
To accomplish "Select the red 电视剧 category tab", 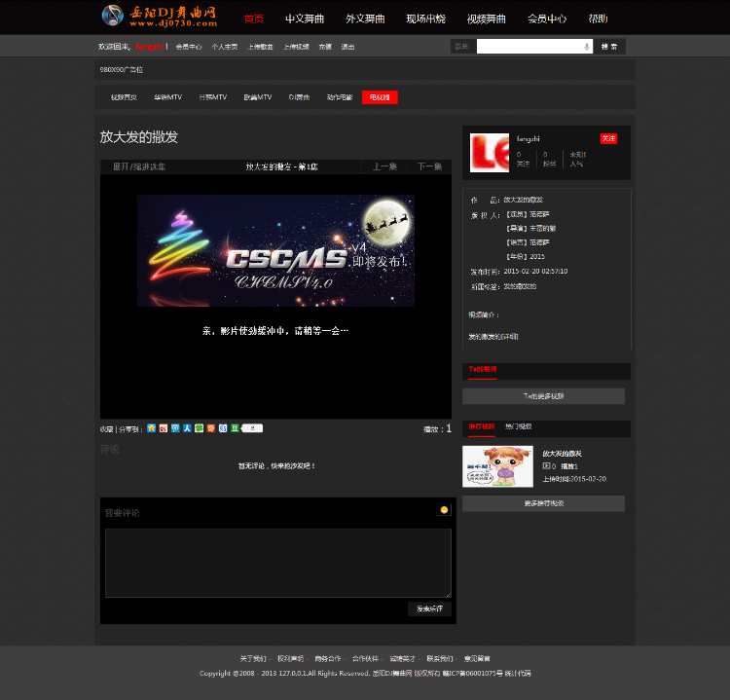I will (380, 97).
